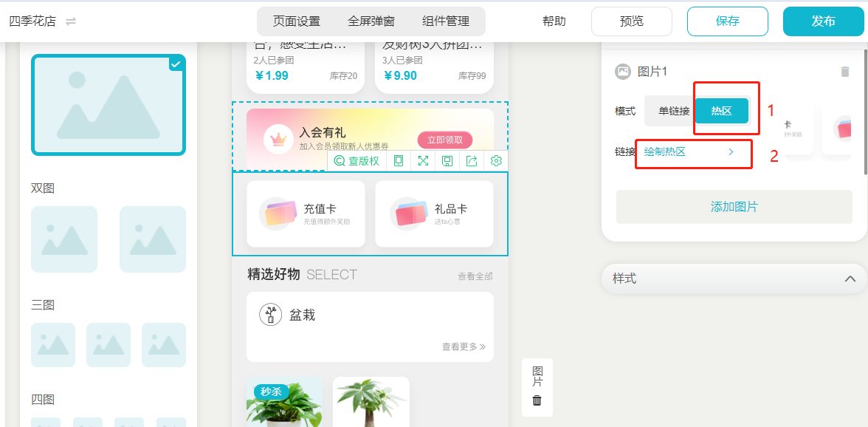Delete 图片1 with the trash icon
Viewport: 868px width, 427px height.
[x=844, y=72]
